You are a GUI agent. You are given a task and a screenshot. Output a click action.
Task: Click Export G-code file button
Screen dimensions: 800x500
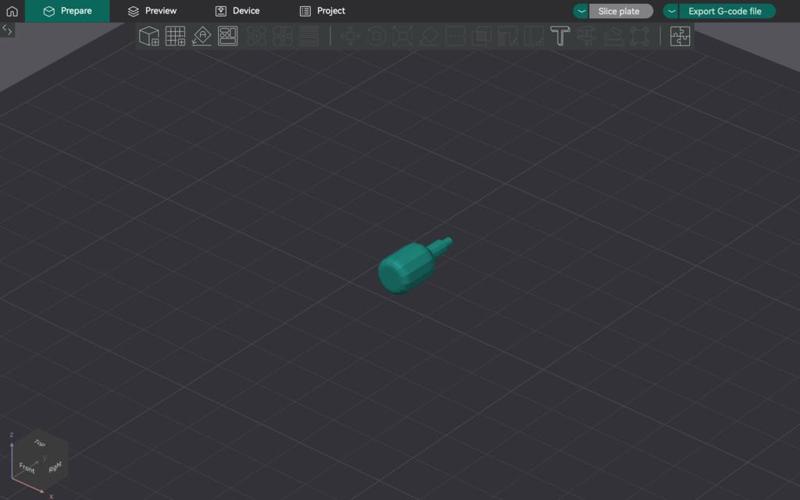point(727,11)
